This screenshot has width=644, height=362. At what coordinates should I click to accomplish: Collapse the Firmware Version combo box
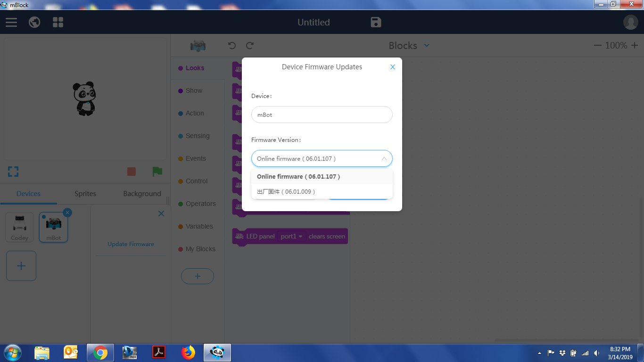pos(322,159)
